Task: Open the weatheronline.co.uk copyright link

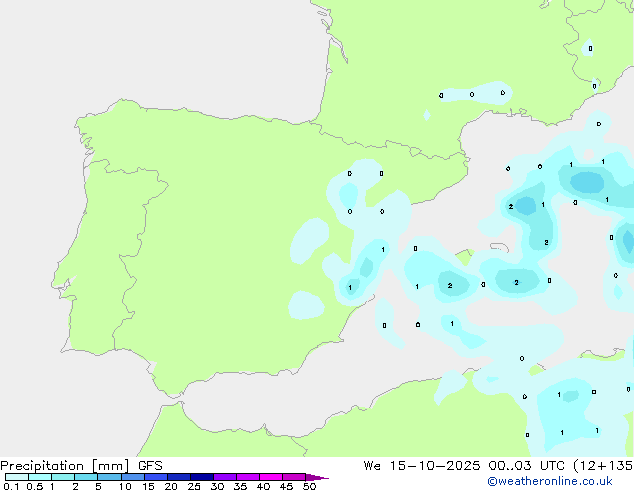Action: click(550, 481)
